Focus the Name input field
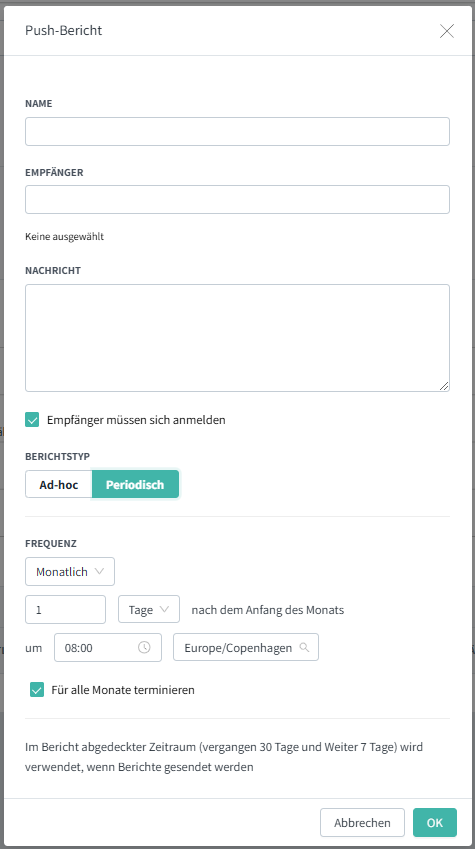This screenshot has width=475, height=849. pyautogui.click(x=237, y=132)
